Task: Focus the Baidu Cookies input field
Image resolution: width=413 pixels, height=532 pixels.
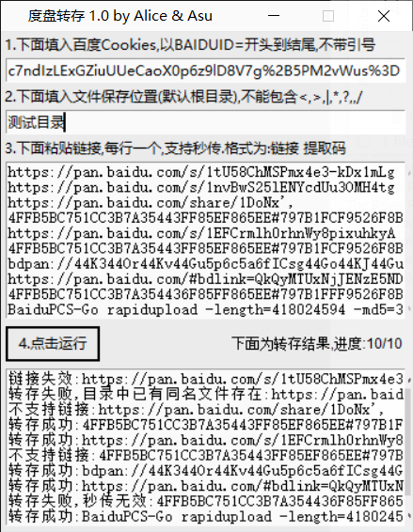Action: pos(205,70)
